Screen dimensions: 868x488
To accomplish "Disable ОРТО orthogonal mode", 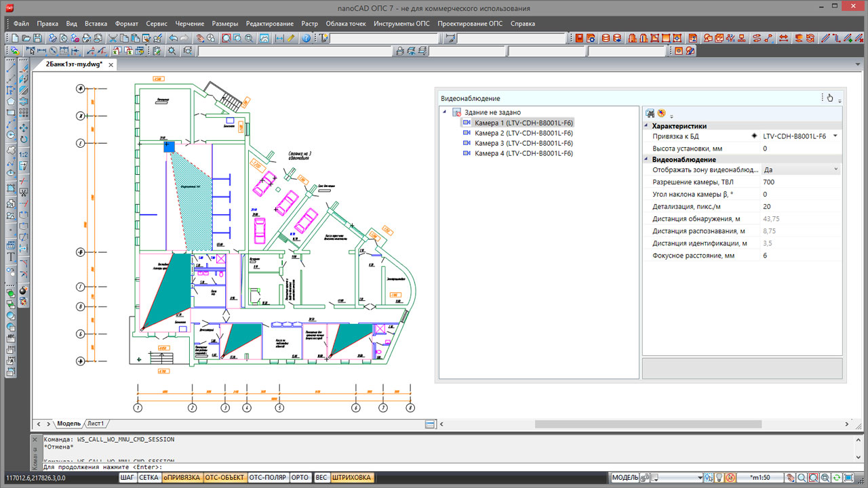I will 300,478.
